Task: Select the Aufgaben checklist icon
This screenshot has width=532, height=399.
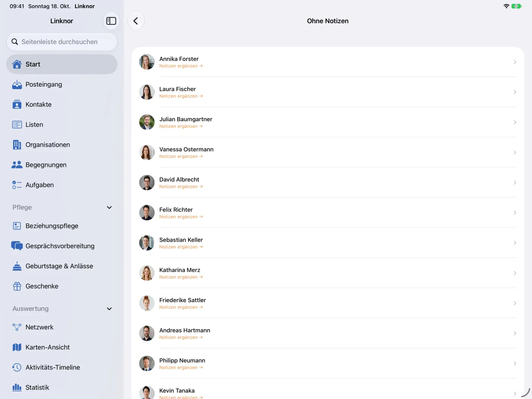Action: (x=17, y=185)
